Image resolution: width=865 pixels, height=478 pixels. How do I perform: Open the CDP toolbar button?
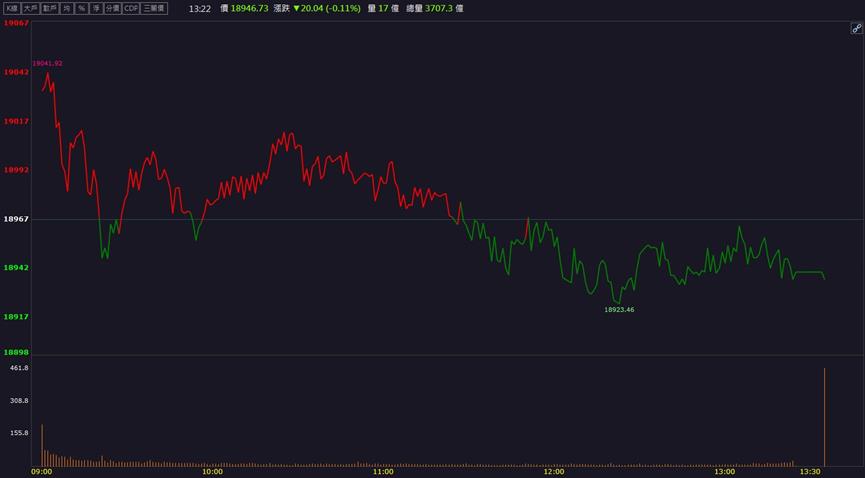pos(131,8)
